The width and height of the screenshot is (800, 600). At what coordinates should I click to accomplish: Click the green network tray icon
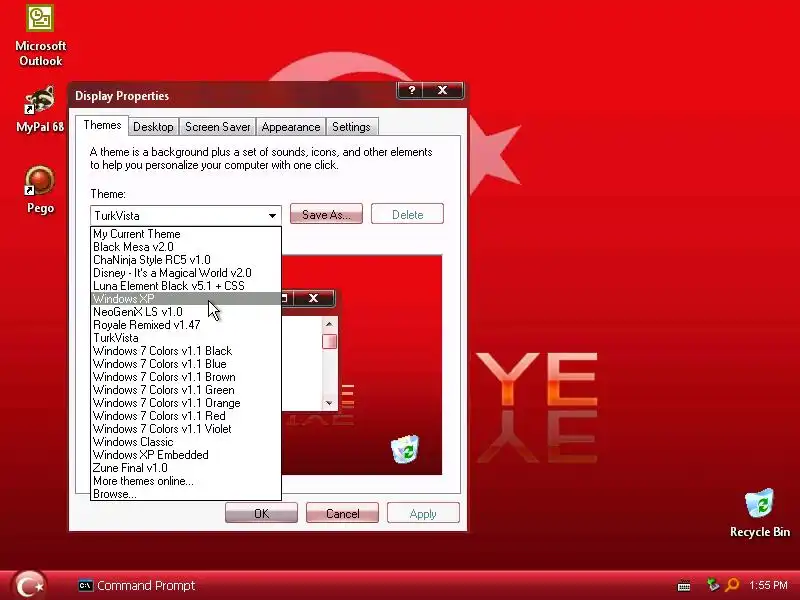(713, 585)
